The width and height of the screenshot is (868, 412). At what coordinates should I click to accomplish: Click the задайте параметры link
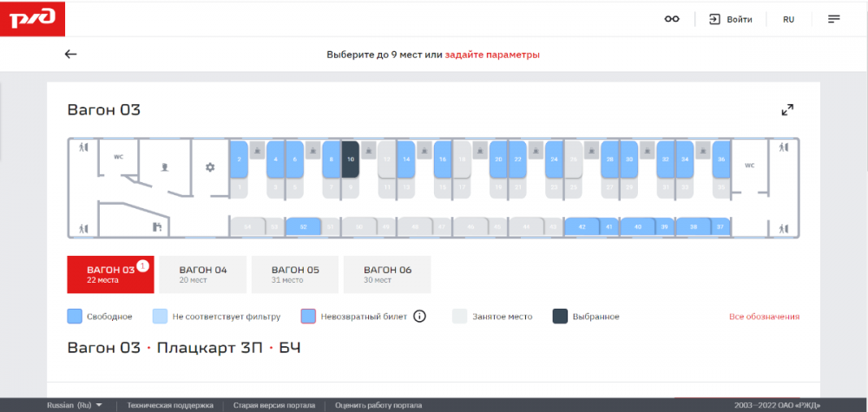point(492,55)
